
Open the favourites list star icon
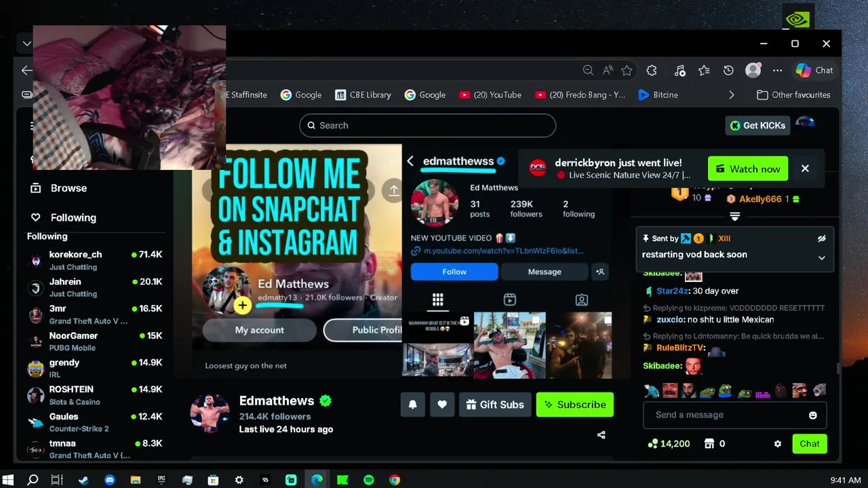pos(704,70)
